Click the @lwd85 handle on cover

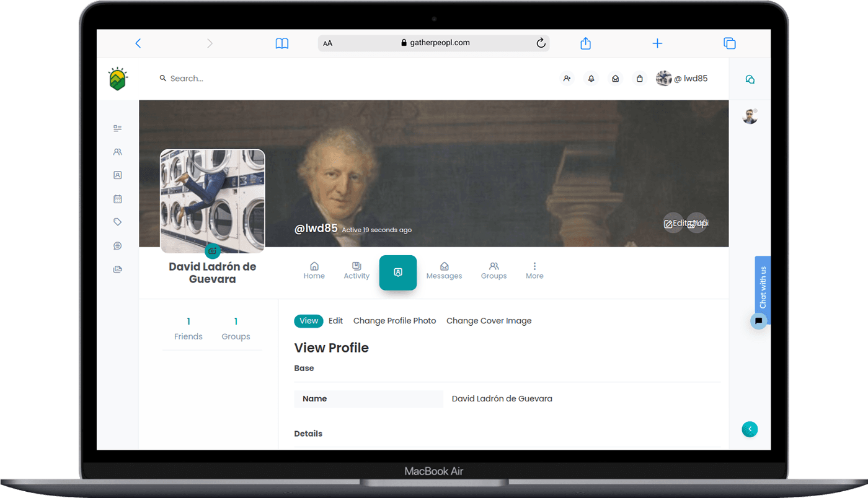tap(316, 229)
